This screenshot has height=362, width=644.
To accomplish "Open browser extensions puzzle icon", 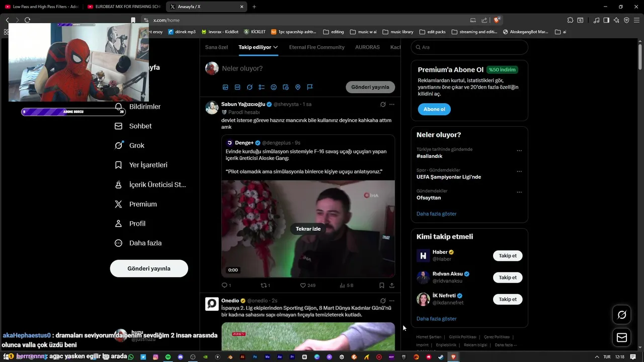I will pyautogui.click(x=570, y=20).
